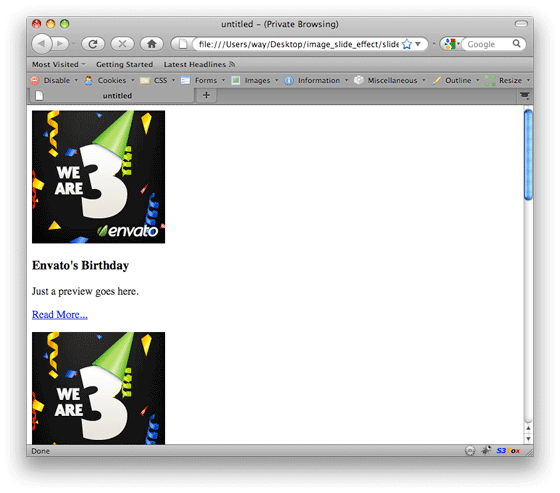The height and width of the screenshot is (493, 560).
Task: Click the bug icon in the status bar
Action: click(486, 450)
